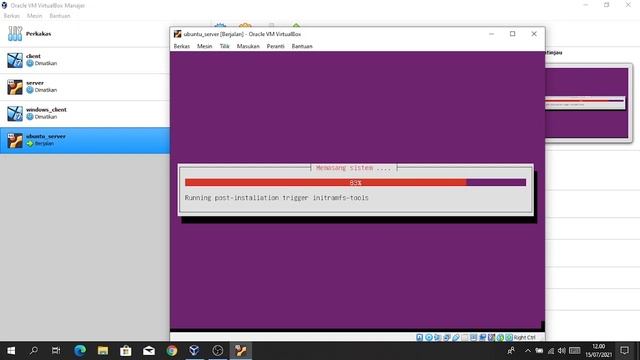Open the clock showing 12.00 15/07/2021
This screenshot has width=640, height=360.
click(x=598, y=351)
